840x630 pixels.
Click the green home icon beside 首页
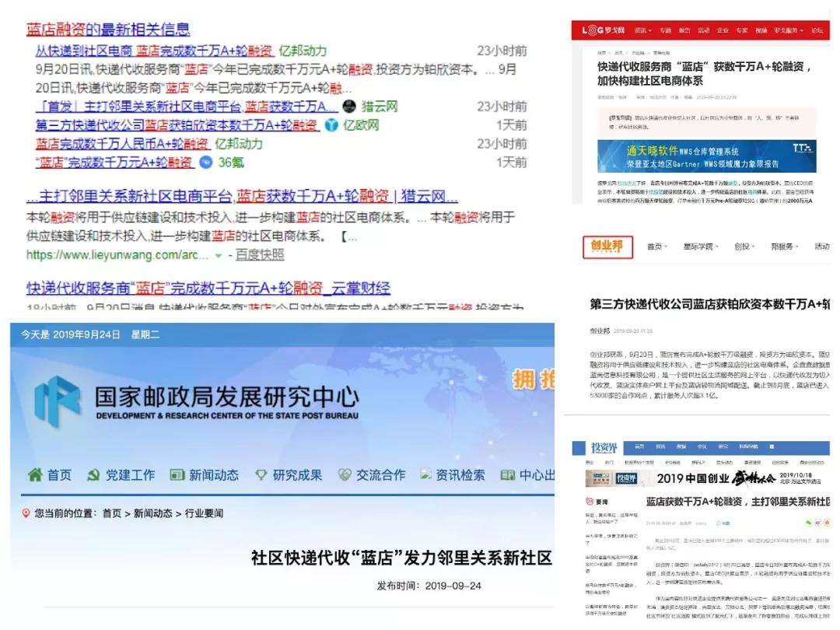point(35,474)
